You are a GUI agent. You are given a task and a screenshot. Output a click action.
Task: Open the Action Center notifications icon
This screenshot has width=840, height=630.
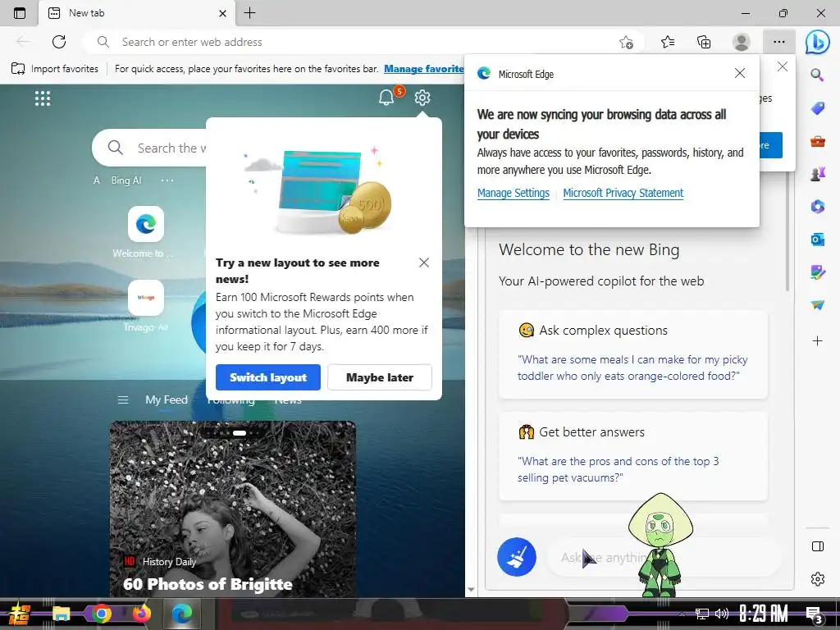click(x=815, y=615)
